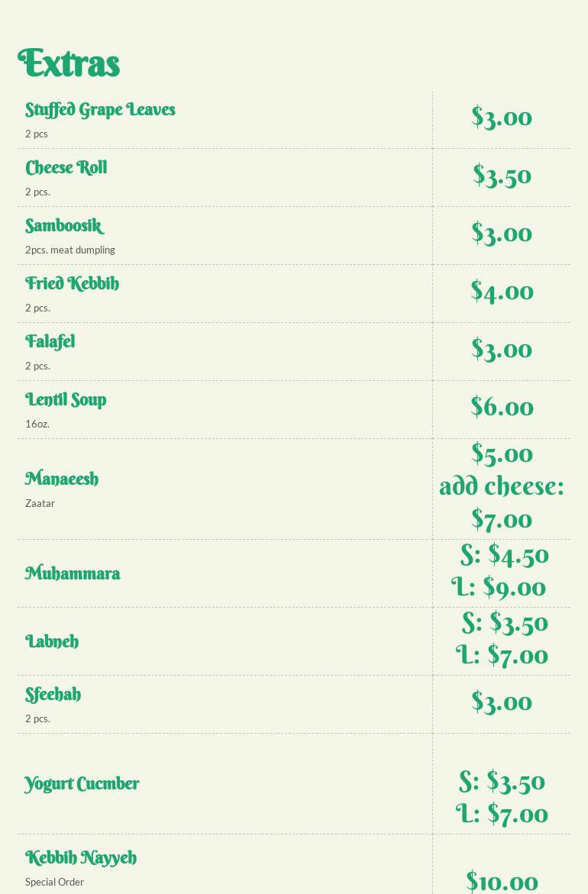Click the $3.50 Cheese Roll price
588x894 pixels.
coord(502,176)
